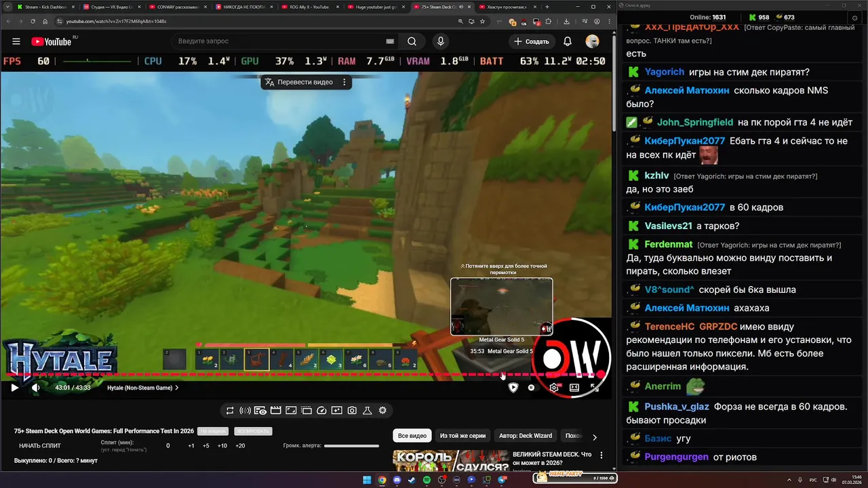Image resolution: width=868 pixels, height=488 pixels.
Task: Open browser extensions puzzle icon
Action: (549, 21)
